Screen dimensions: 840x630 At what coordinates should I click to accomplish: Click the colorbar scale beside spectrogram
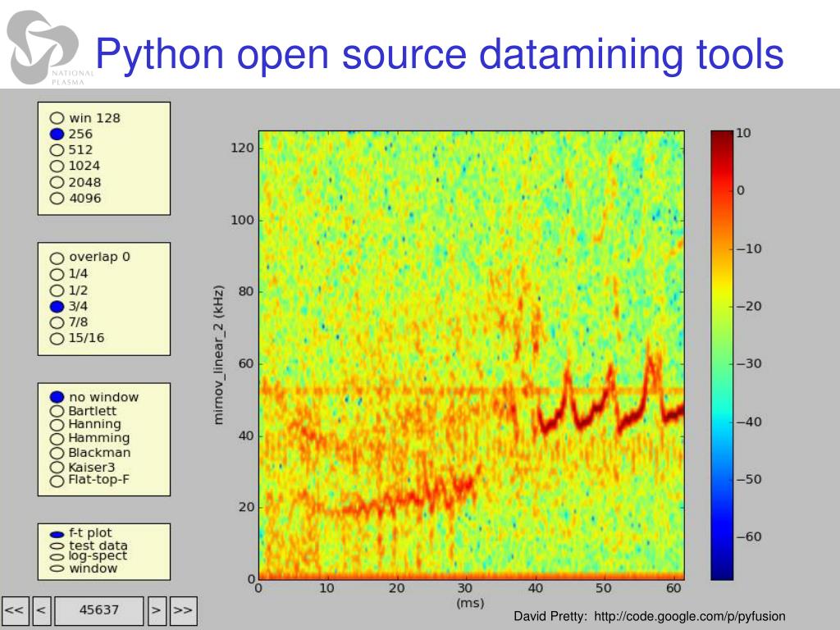721,354
